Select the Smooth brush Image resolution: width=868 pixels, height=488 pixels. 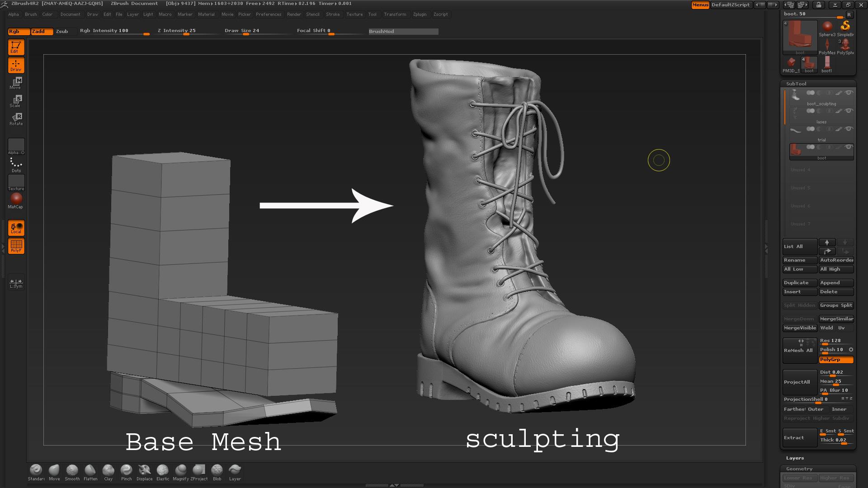click(x=72, y=471)
